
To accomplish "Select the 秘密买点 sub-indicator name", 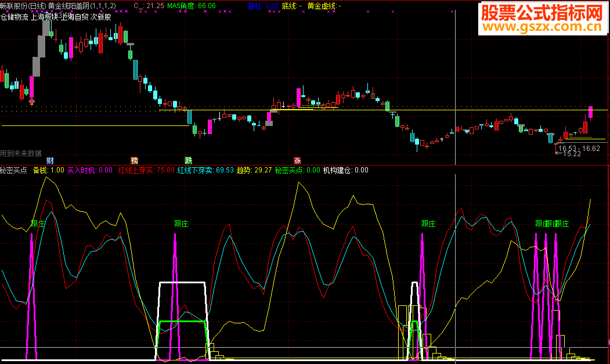I will tap(13, 170).
